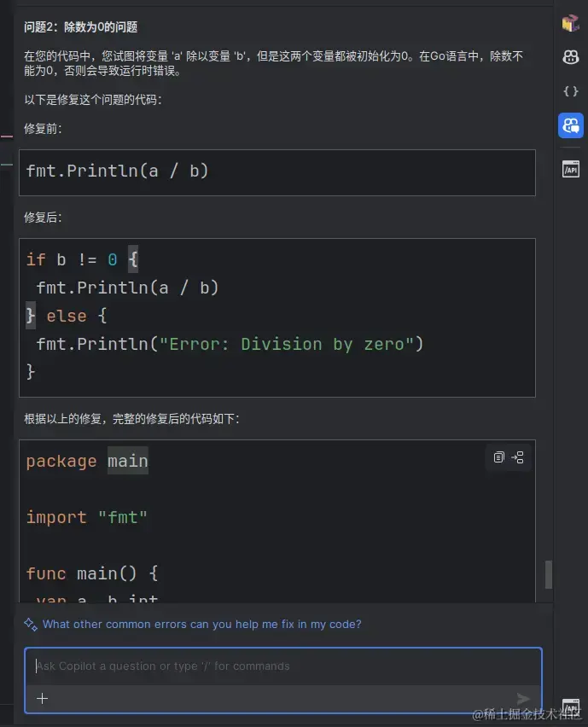This screenshot has width=588, height=727.
Task: Open the curly braces tool window
Action: (570, 90)
